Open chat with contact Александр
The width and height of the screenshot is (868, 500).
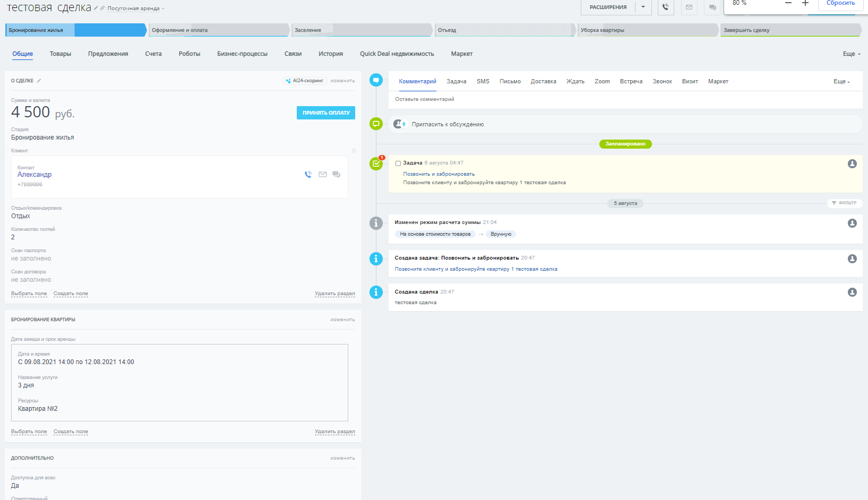[x=336, y=175]
